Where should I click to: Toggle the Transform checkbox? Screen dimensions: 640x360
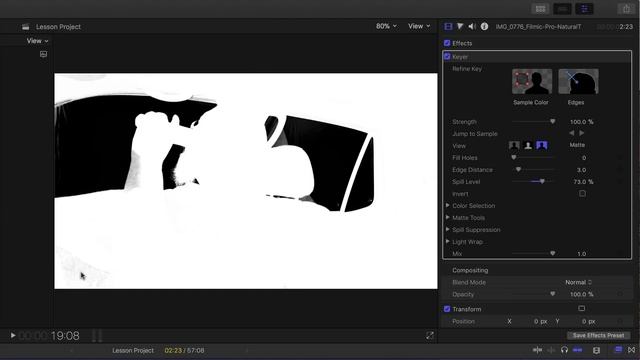[447, 309]
